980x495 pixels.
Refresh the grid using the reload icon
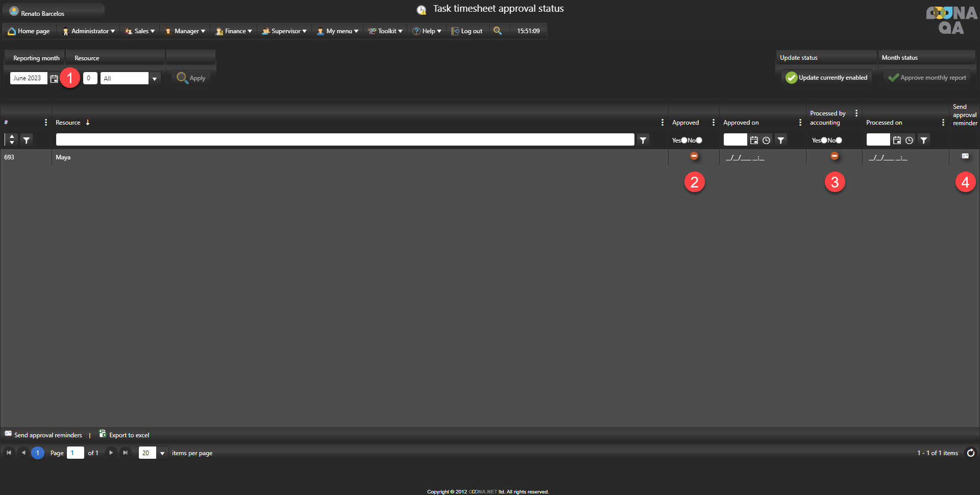pos(970,453)
